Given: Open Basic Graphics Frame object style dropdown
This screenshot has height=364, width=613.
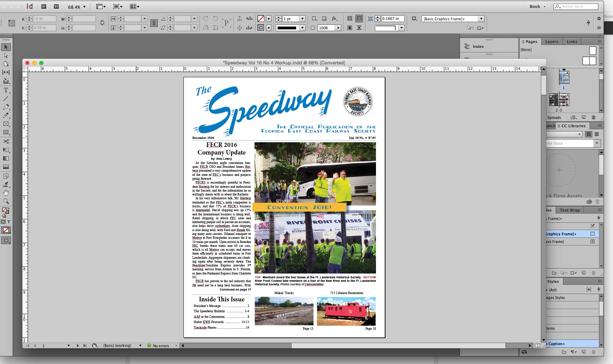Looking at the screenshot, I should click(x=481, y=19).
